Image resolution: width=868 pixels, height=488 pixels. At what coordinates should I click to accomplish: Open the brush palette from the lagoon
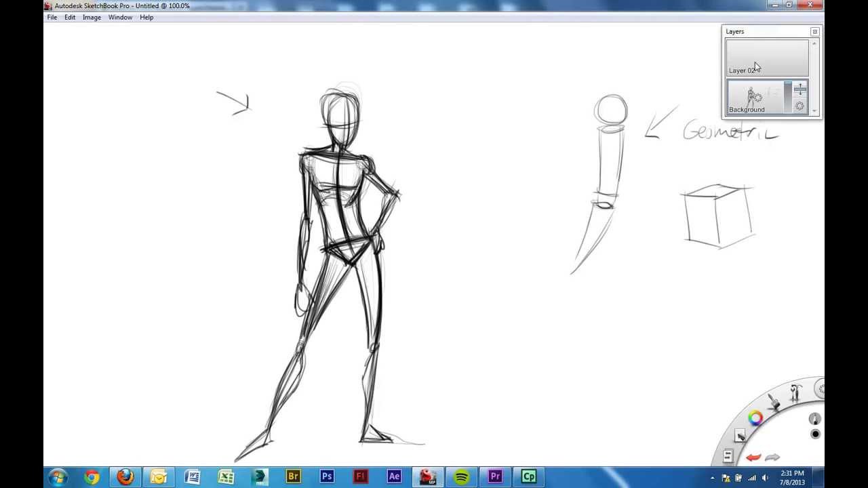coord(774,402)
